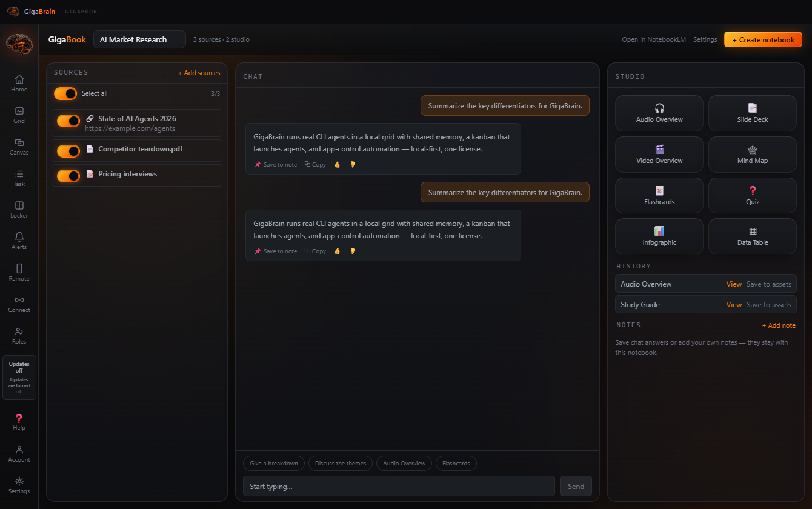Image resolution: width=812 pixels, height=509 pixels.
Task: Thumbs up the second chat answer
Action: (x=338, y=251)
